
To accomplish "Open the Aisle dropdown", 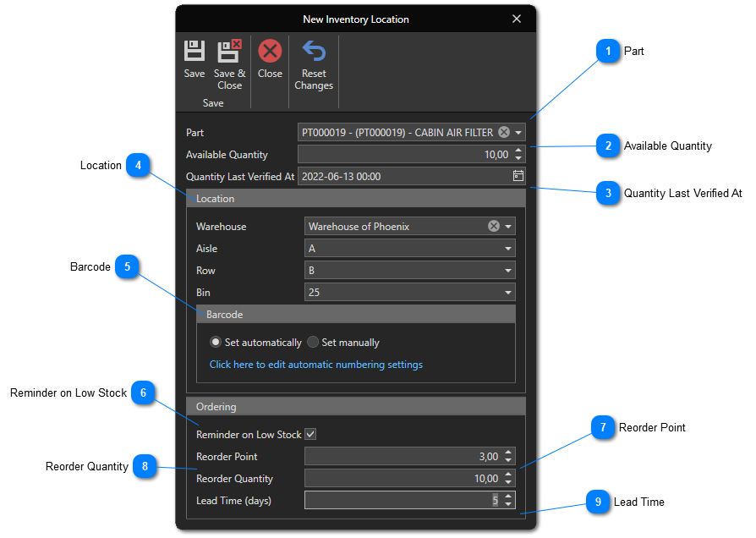I will click(x=508, y=249).
